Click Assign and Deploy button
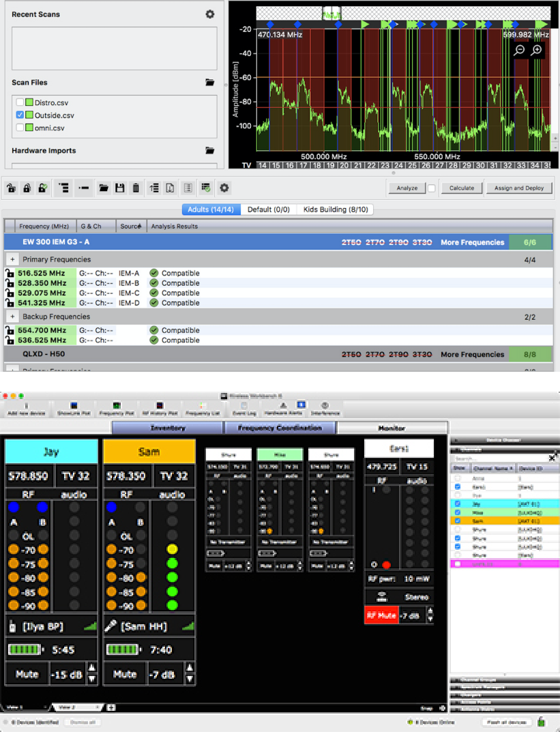 pos(519,188)
